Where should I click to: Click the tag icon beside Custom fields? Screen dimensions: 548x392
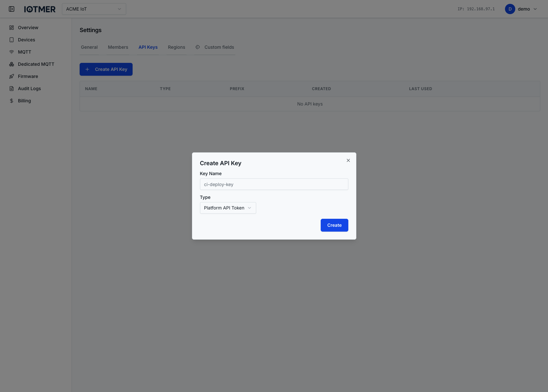pos(197,47)
